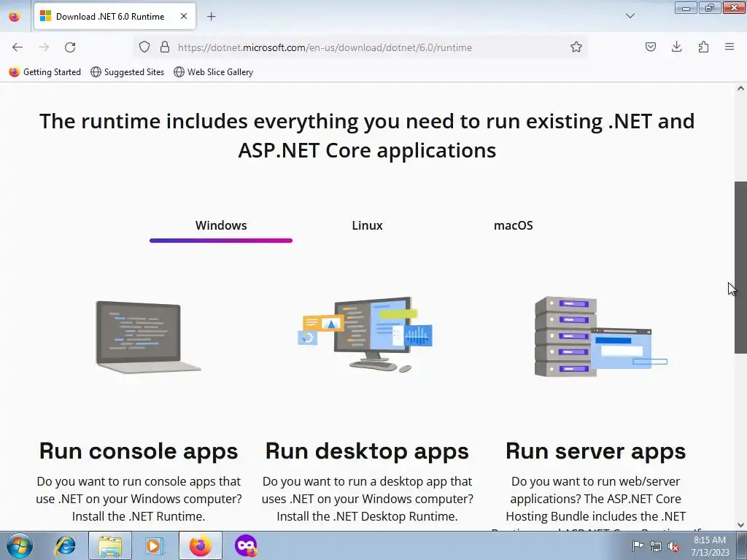Viewport: 747px width, 560px height.
Task: Open Windows Explorer from taskbar
Action: 110,545
